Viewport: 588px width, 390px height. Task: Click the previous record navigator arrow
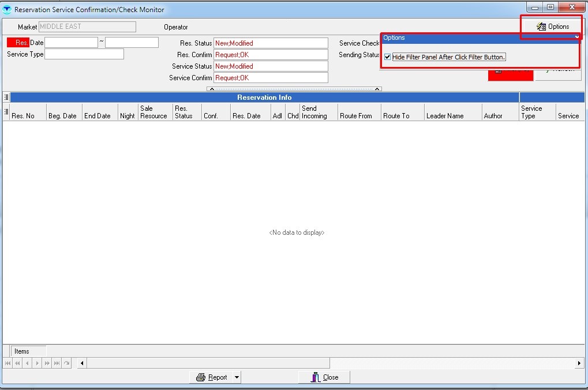[x=27, y=363]
